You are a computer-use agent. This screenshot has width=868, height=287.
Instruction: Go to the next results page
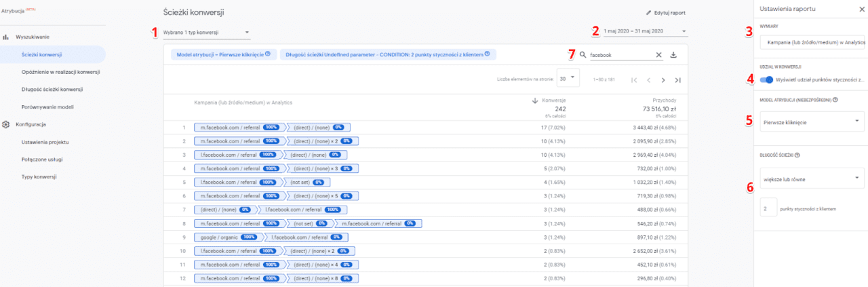pos(663,80)
